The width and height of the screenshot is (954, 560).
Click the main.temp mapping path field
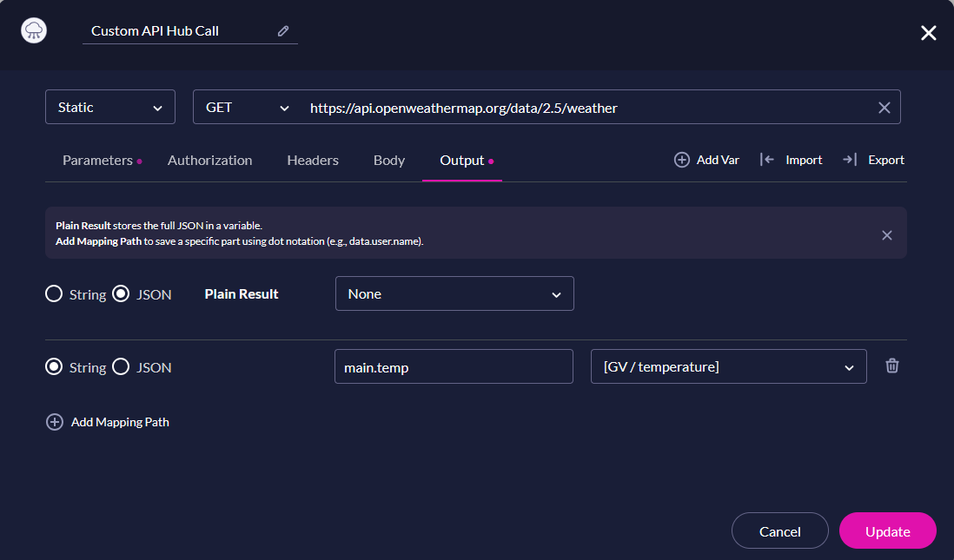[454, 366]
